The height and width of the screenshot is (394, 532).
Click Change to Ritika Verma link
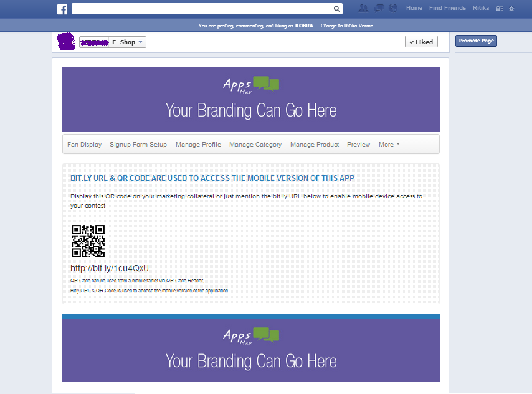(x=347, y=26)
